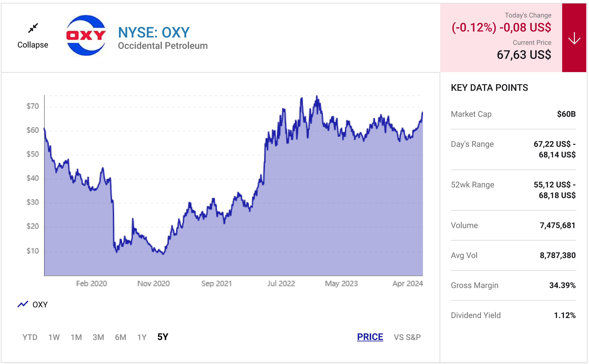This screenshot has width=589, height=364.
Task: Switch chart to 1M range
Action: tap(76, 337)
